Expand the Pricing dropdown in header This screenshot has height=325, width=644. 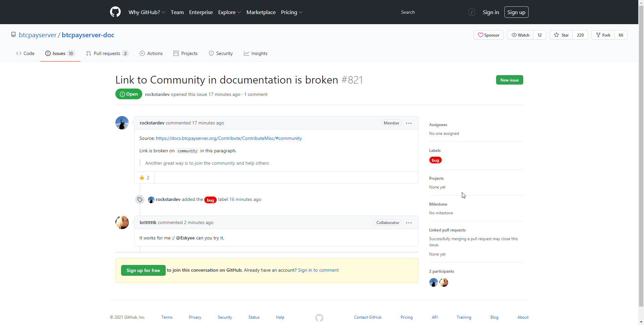click(291, 12)
